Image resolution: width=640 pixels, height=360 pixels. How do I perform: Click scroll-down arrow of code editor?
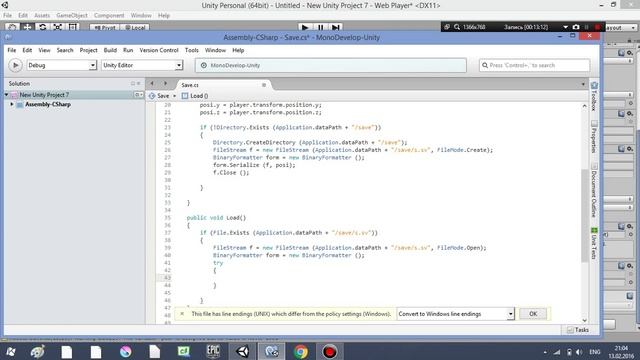(x=584, y=321)
